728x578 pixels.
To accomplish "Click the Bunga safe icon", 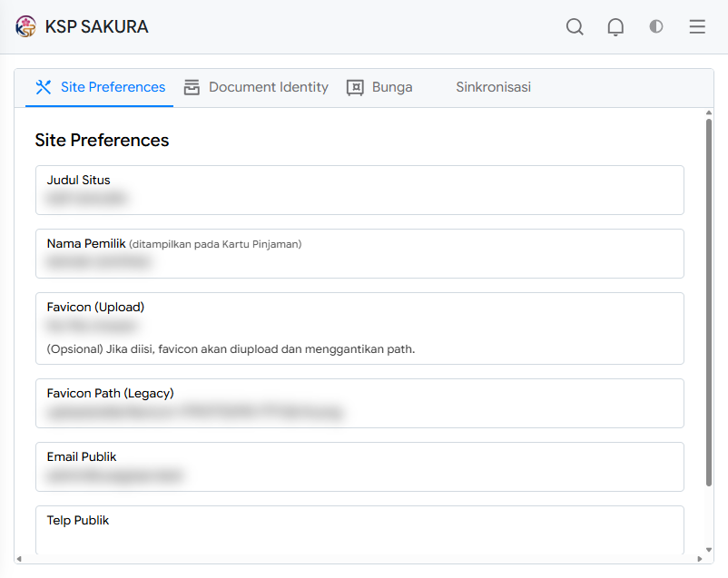I will click(355, 87).
